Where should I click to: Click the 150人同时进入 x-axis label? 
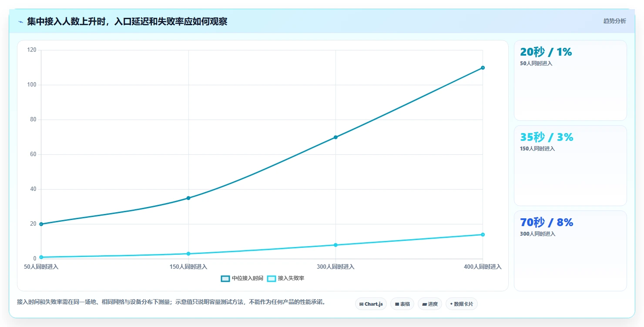[x=188, y=267]
